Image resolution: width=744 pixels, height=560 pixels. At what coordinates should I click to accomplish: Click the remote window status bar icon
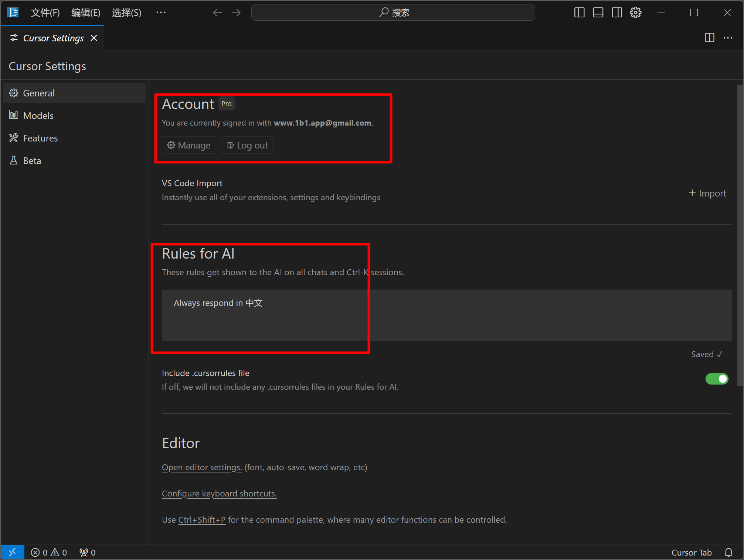pyautogui.click(x=13, y=552)
